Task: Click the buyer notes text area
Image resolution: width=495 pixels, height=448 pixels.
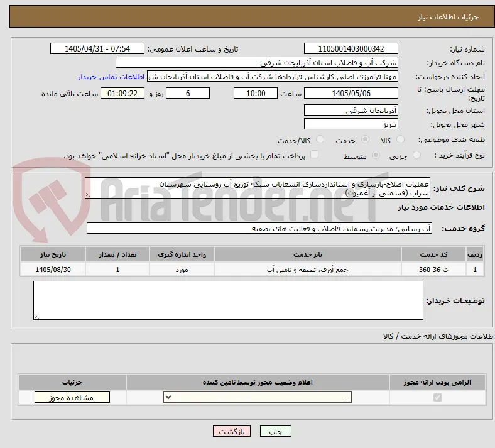Action: coord(228,300)
